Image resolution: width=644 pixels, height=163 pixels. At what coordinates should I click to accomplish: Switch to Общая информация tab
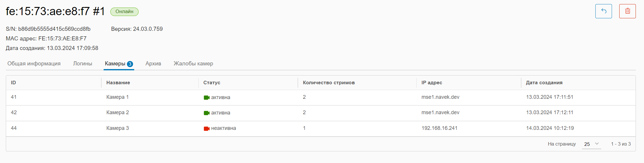34,64
